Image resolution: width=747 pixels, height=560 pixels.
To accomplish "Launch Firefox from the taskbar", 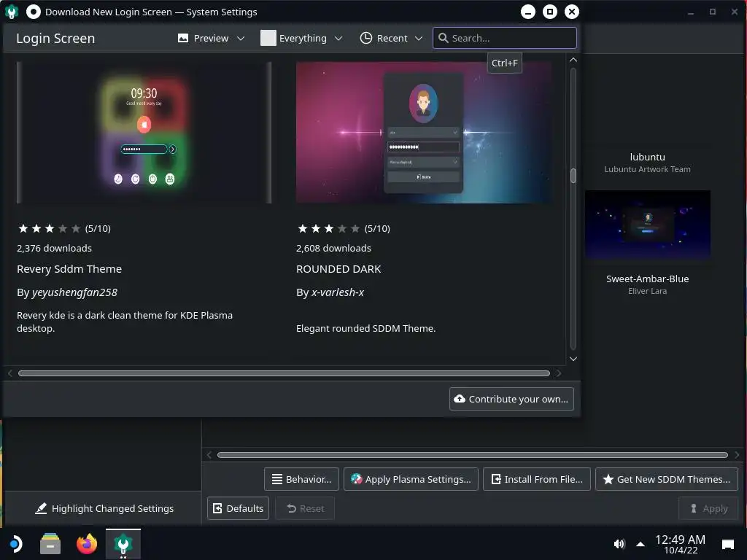I will (x=87, y=544).
